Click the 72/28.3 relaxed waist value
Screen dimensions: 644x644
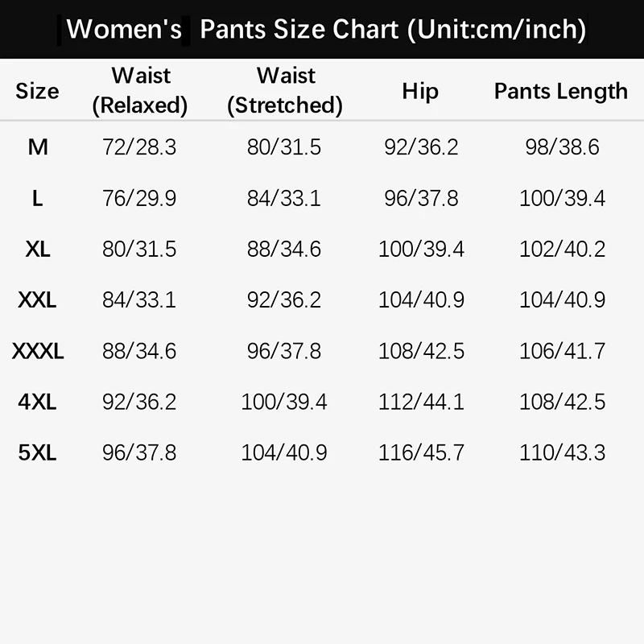139,147
